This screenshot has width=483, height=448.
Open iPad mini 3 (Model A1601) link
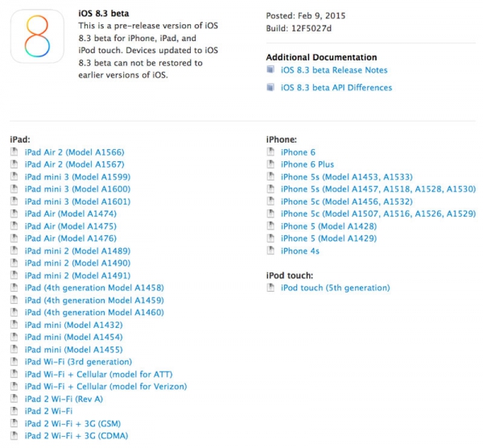click(77, 201)
